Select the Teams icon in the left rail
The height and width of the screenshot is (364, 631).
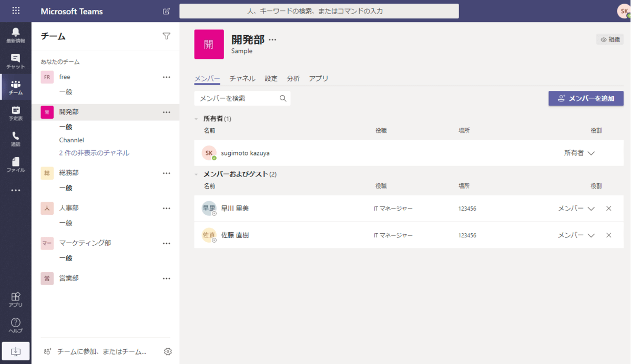(16, 87)
